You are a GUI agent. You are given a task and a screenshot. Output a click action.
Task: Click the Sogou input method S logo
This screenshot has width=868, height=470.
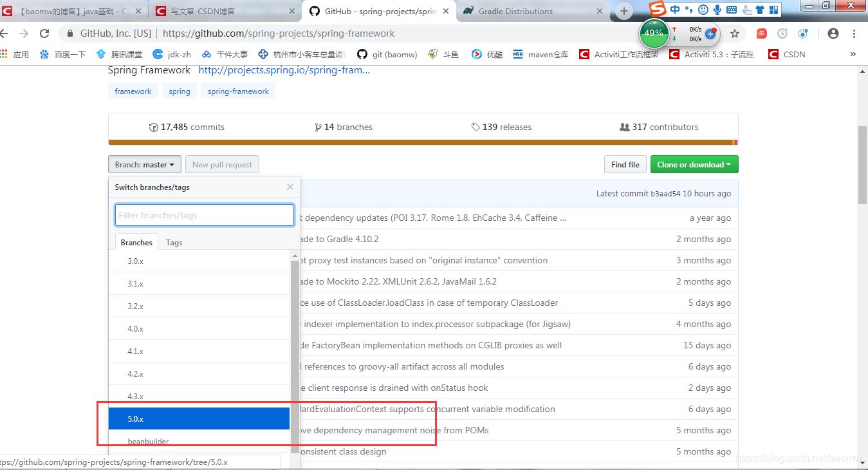[657, 9]
